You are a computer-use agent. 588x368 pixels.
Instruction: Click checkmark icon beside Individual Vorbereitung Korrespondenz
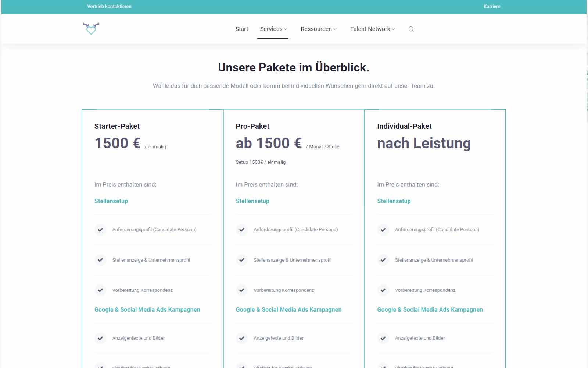[x=383, y=290]
